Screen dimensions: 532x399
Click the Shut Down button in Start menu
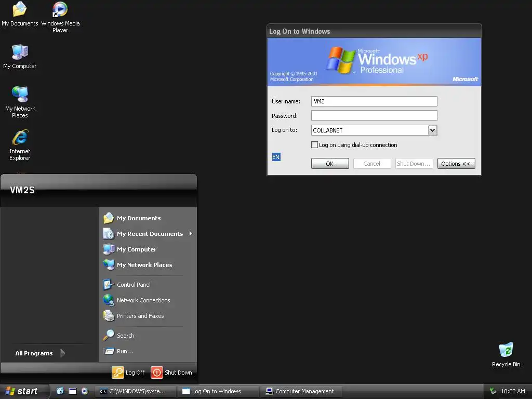coord(171,373)
